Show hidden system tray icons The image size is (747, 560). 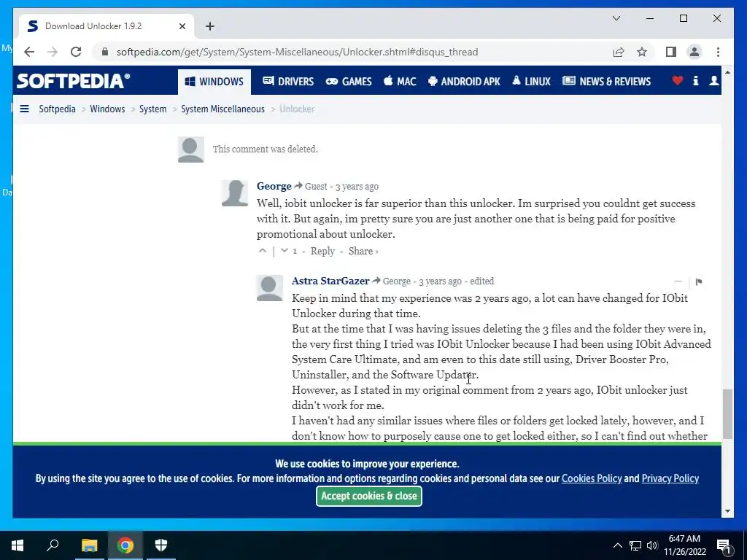click(617, 545)
